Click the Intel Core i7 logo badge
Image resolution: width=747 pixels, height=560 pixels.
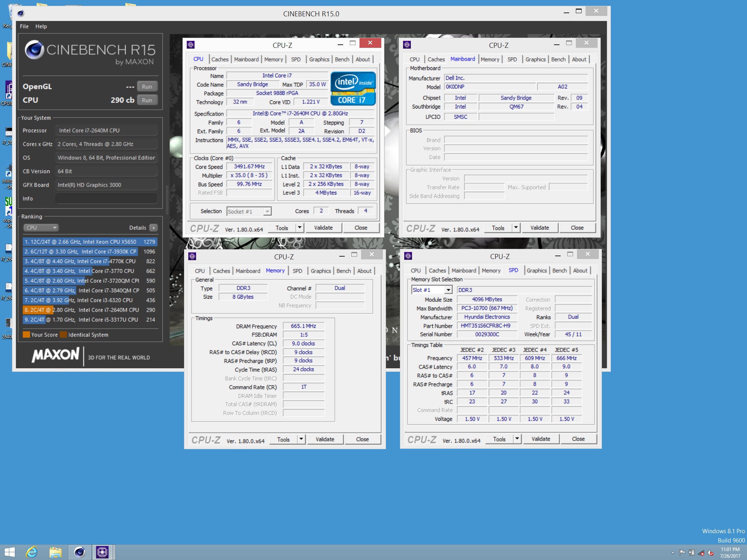pyautogui.click(x=353, y=89)
